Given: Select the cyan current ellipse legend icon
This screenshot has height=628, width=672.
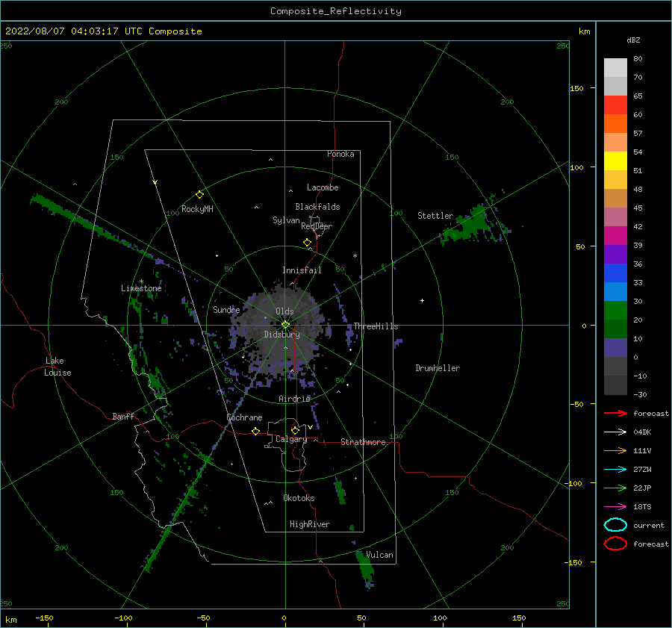Looking at the screenshot, I should [x=615, y=525].
